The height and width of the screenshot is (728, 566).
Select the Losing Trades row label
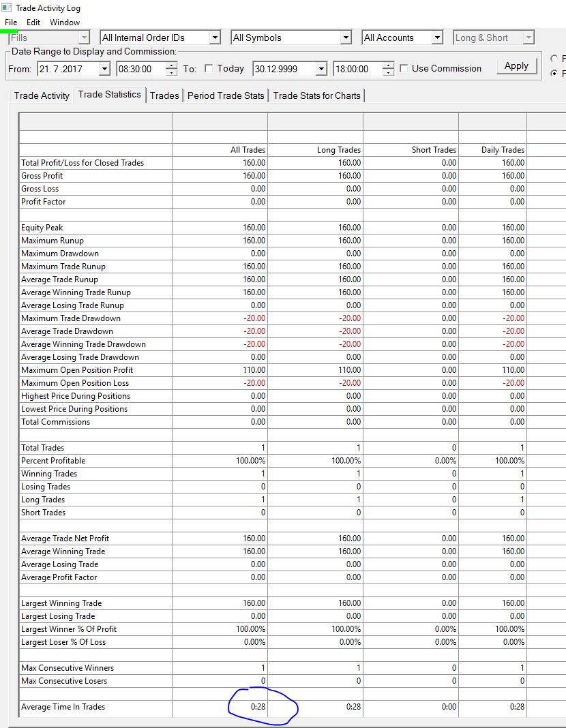pyautogui.click(x=46, y=487)
